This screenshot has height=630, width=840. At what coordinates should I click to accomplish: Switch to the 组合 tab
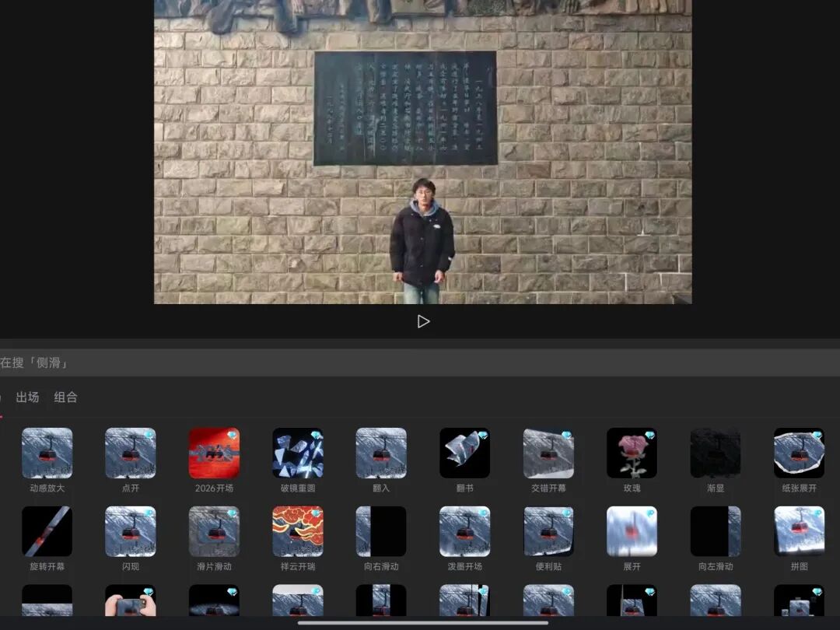point(66,397)
